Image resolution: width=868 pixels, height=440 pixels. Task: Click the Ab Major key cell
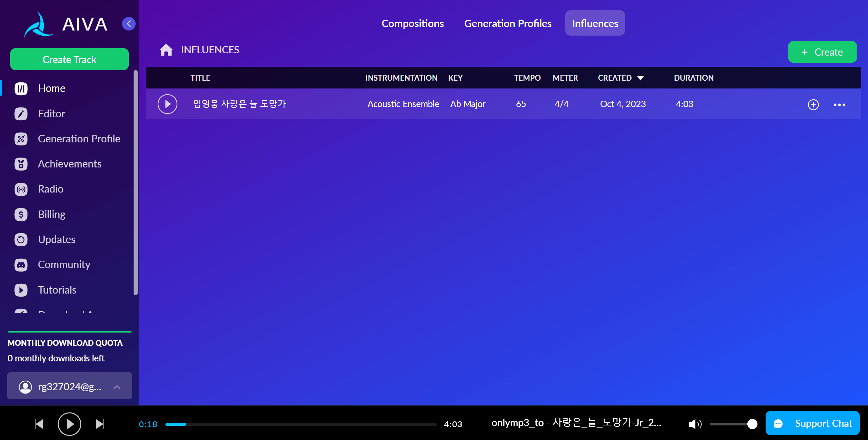coord(468,104)
